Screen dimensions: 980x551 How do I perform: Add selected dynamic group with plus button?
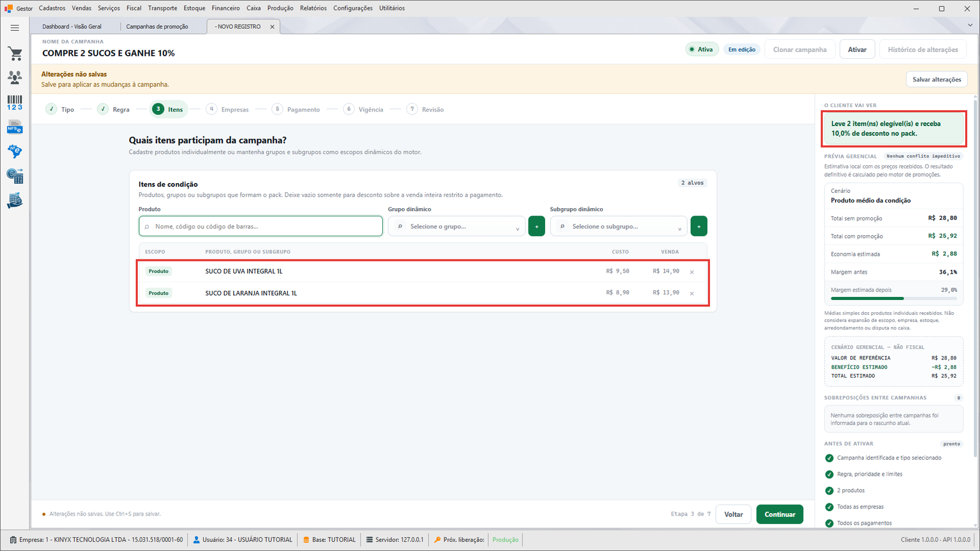pos(537,226)
